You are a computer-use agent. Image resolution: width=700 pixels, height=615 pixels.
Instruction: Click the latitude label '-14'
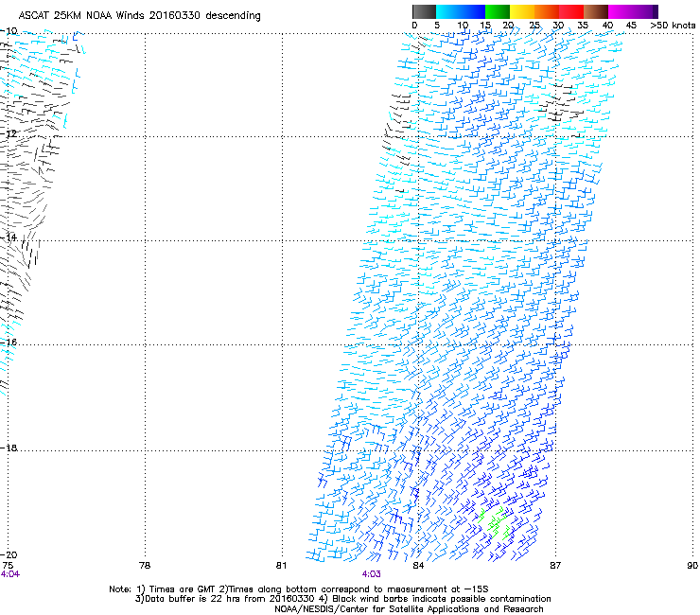tap(9, 237)
